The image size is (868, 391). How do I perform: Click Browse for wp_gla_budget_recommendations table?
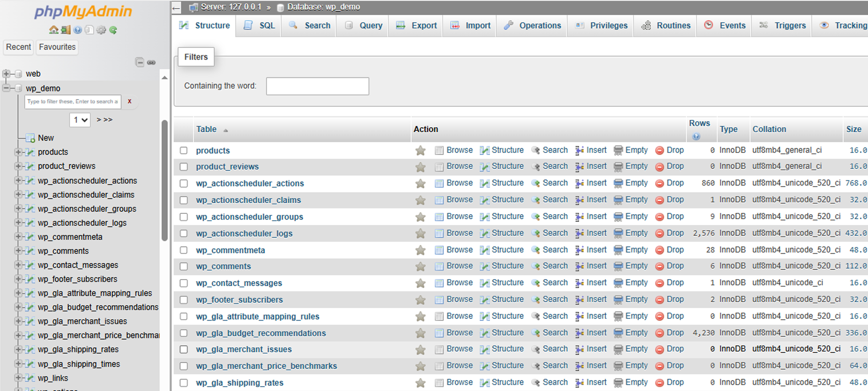tap(454, 333)
